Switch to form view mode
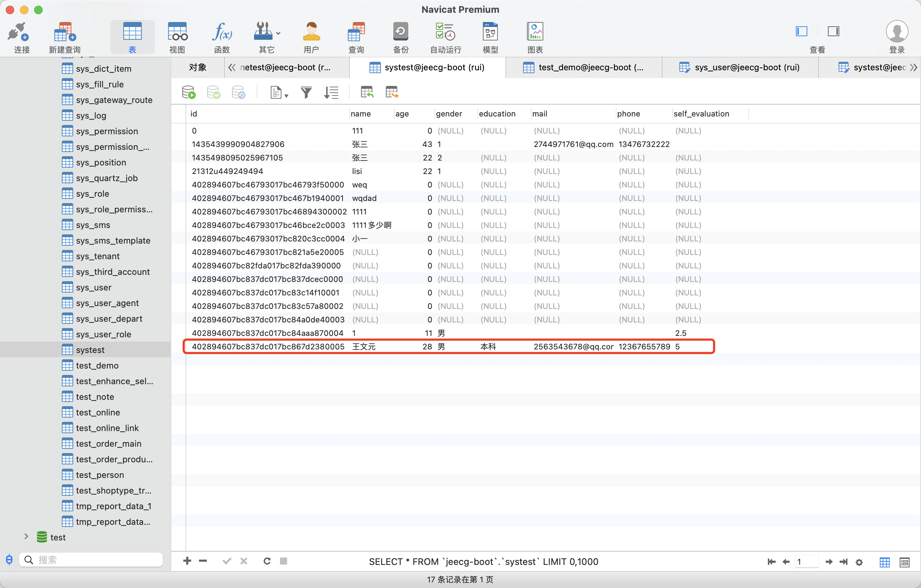This screenshot has width=921, height=588. pos(904,562)
